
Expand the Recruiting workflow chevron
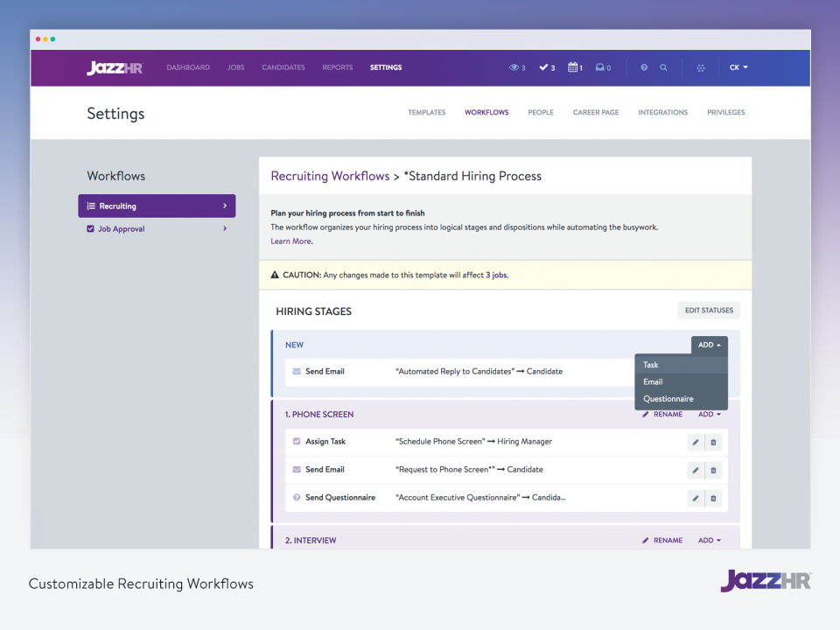(225, 206)
